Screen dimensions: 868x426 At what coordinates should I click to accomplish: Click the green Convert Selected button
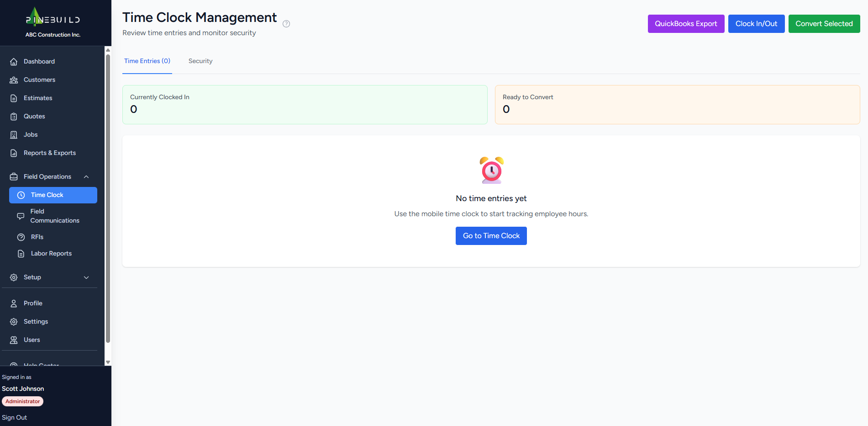824,24
